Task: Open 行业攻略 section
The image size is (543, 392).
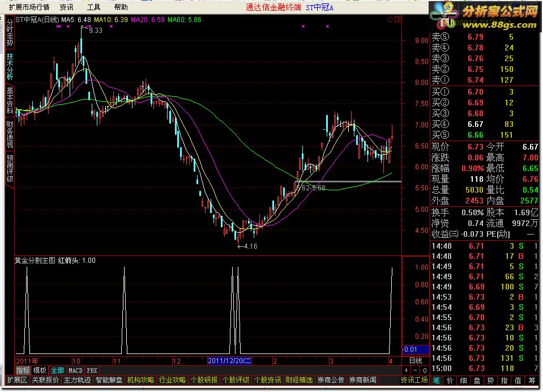Action: [x=173, y=380]
